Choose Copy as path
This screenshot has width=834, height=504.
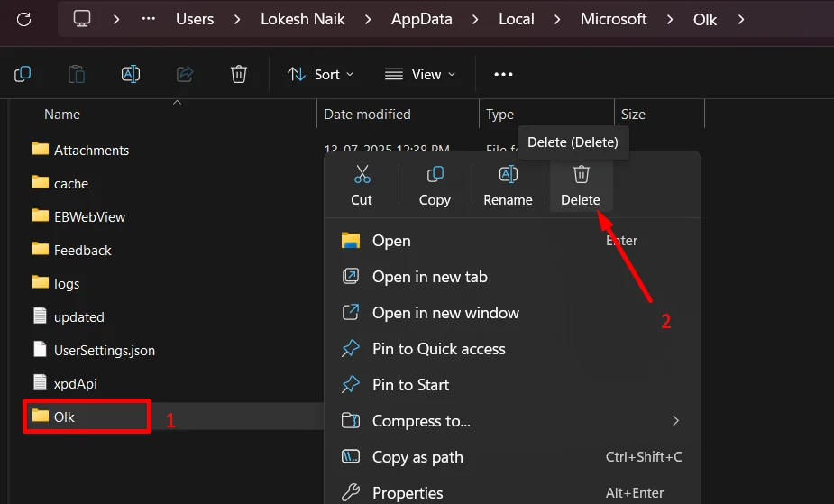[x=512, y=457]
